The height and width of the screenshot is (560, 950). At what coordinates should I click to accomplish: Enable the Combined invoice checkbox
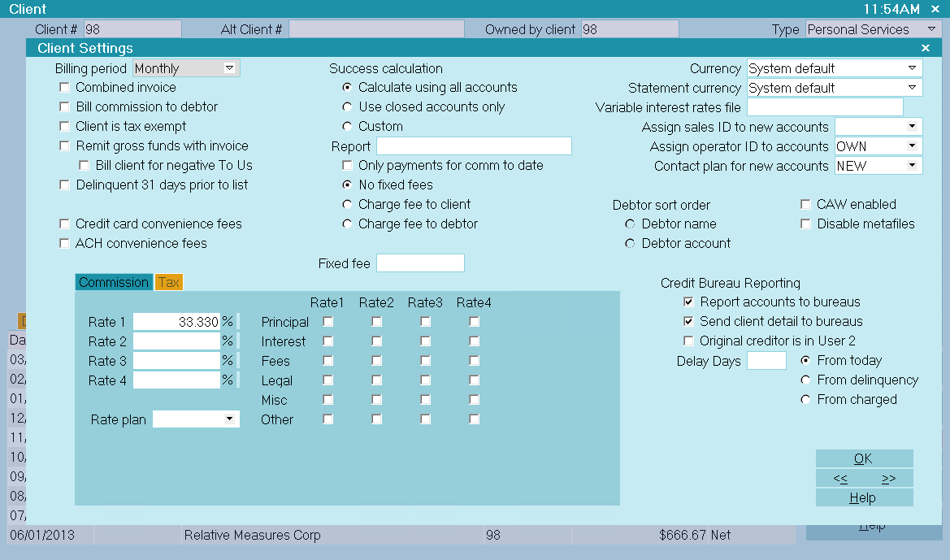[x=64, y=87]
